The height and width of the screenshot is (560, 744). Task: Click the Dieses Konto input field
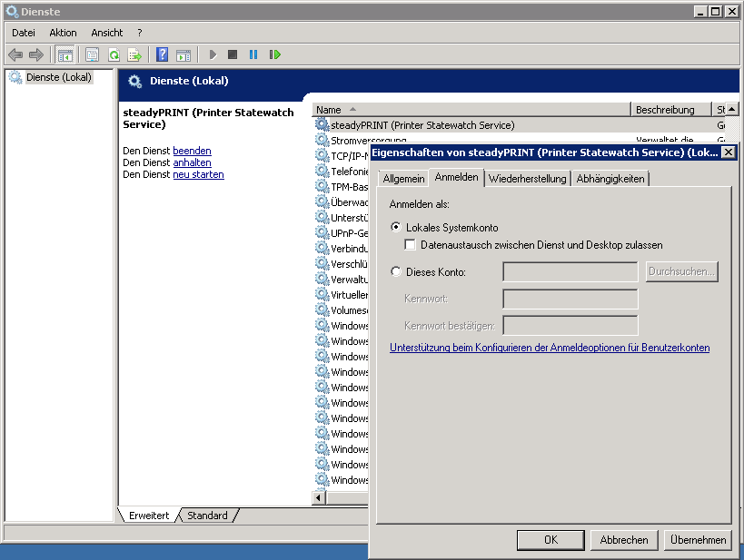570,272
